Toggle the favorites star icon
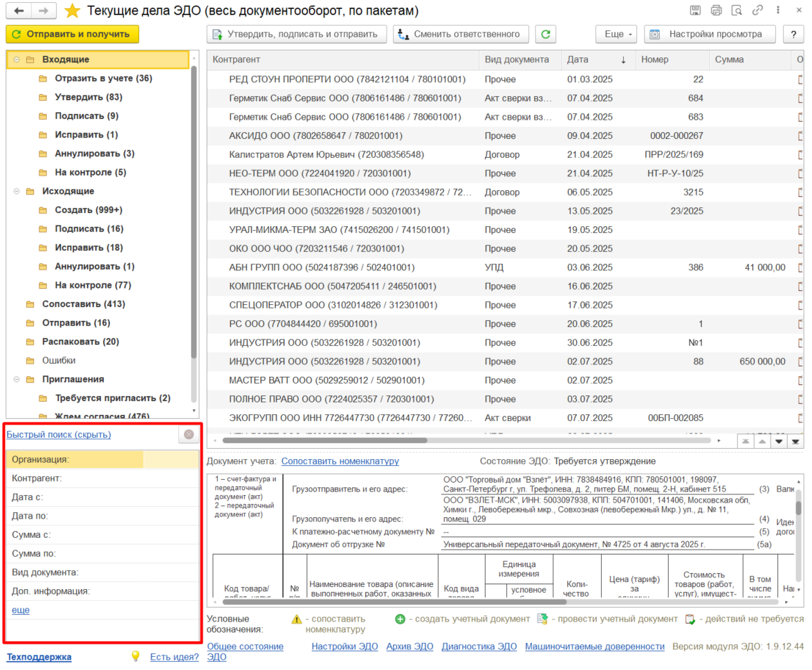 [x=73, y=11]
